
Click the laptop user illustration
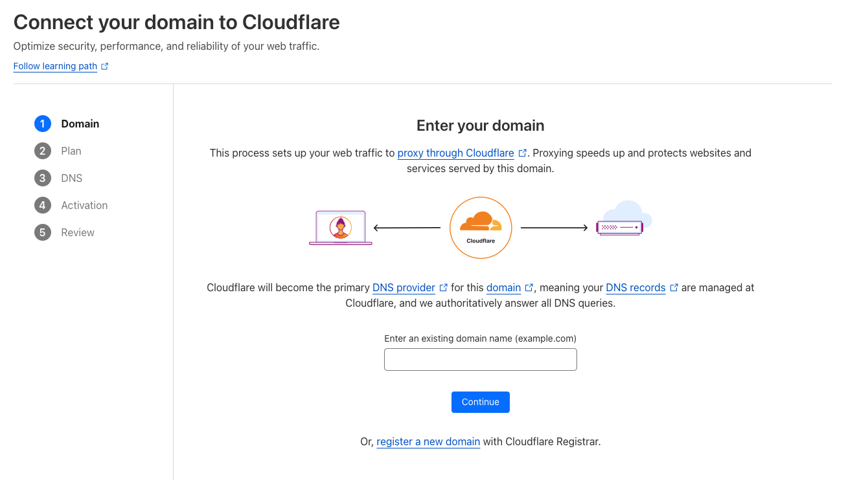tap(341, 227)
